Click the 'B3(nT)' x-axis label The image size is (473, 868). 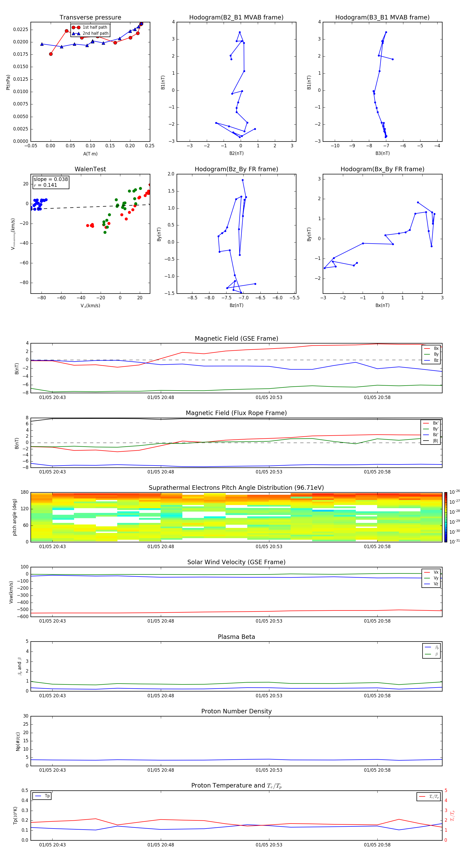pyautogui.click(x=382, y=153)
